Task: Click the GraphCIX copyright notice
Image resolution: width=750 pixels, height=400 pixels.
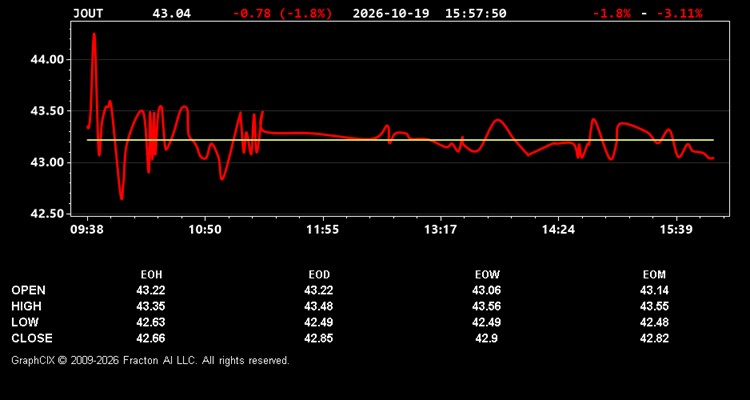Action: point(150,360)
